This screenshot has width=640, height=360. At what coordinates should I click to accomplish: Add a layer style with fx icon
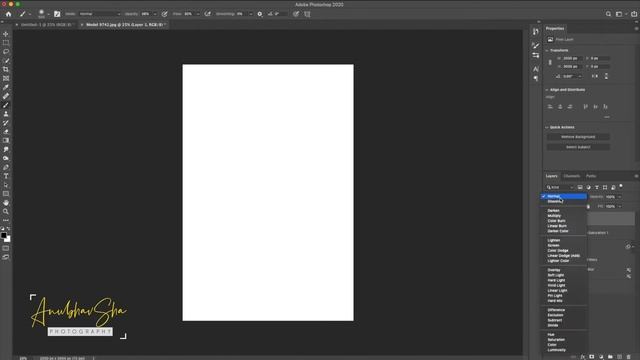(x=582, y=357)
